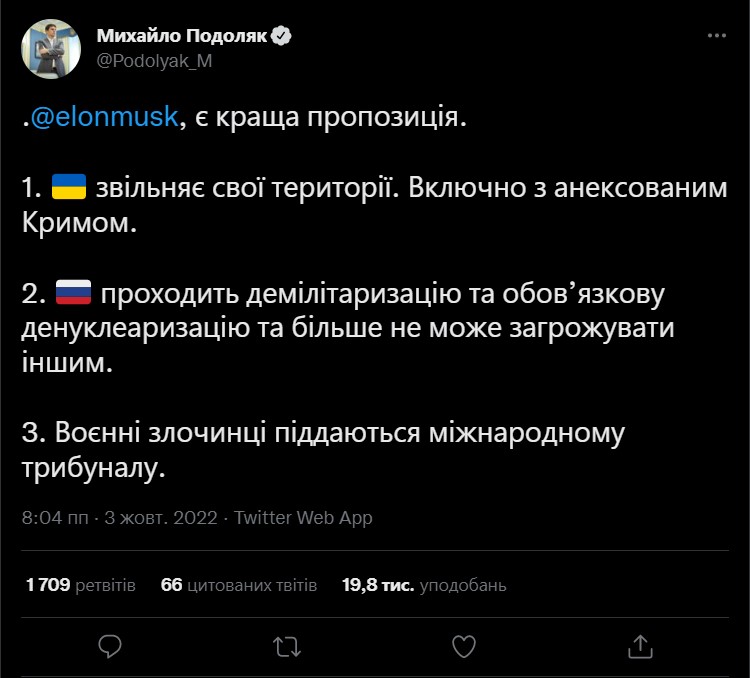Click the Russia flag emoji
750x678 pixels.
pyautogui.click(x=73, y=294)
